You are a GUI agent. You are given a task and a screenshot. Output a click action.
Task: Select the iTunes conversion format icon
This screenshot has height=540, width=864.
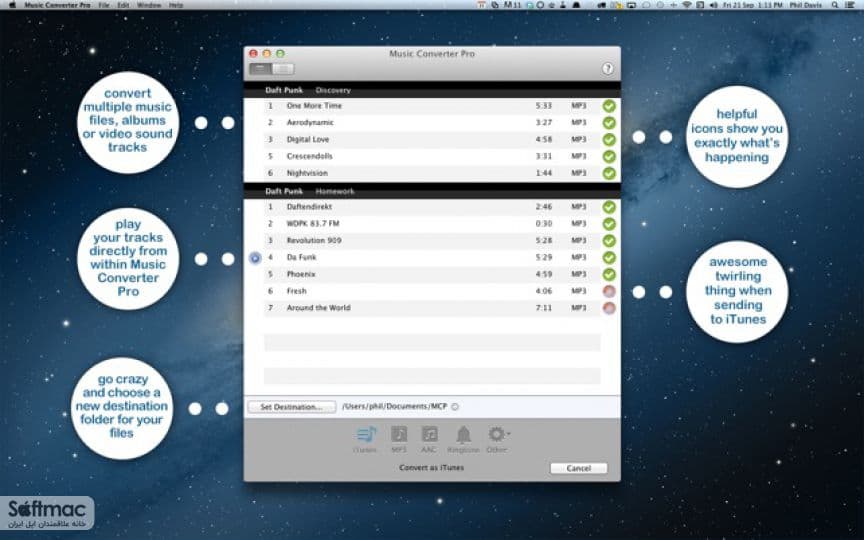[365, 435]
